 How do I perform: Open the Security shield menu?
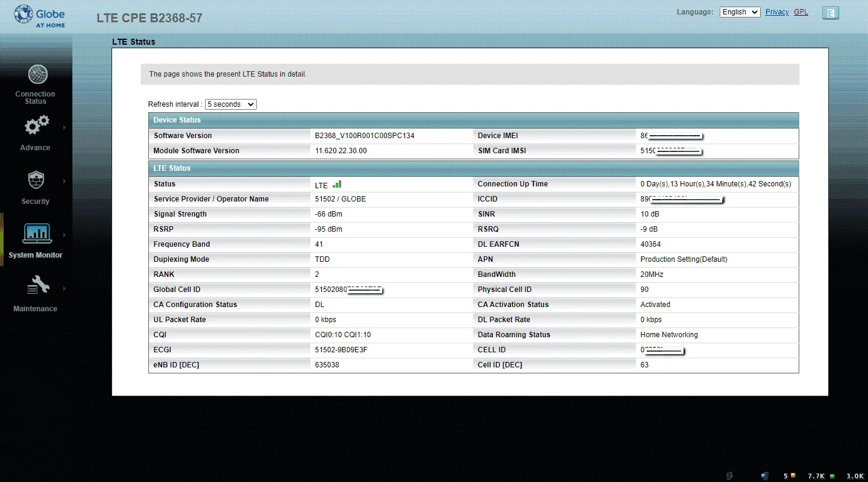[36, 180]
